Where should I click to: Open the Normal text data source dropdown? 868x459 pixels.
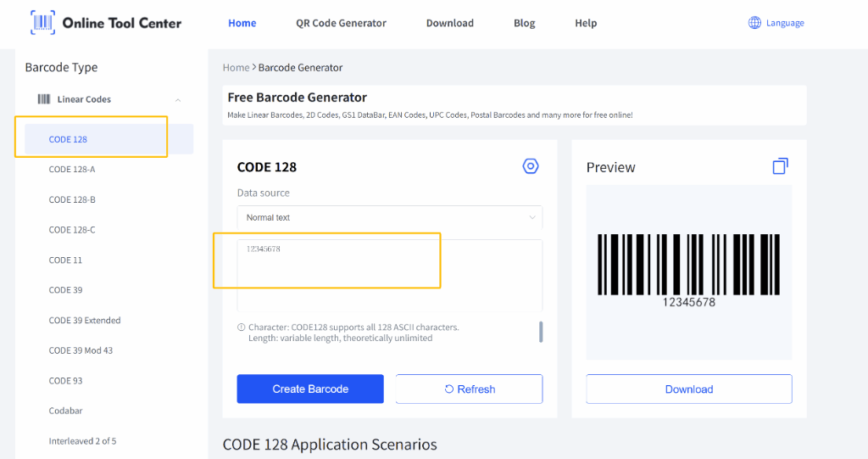coord(389,218)
